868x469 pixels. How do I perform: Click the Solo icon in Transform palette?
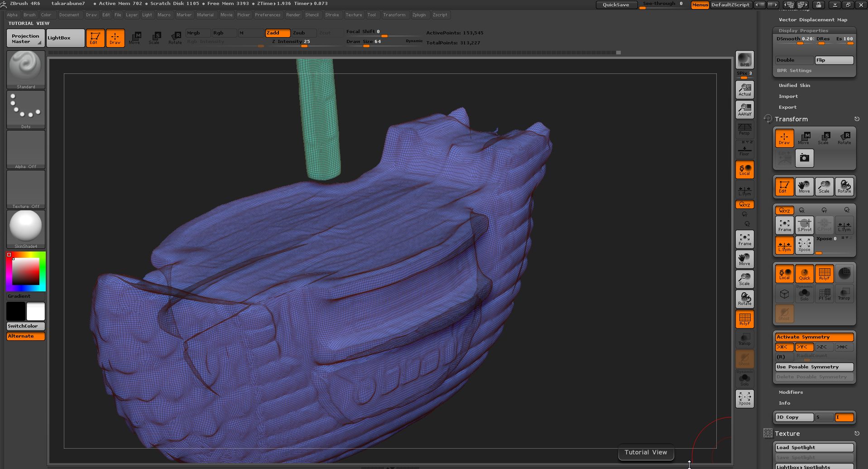tap(804, 293)
